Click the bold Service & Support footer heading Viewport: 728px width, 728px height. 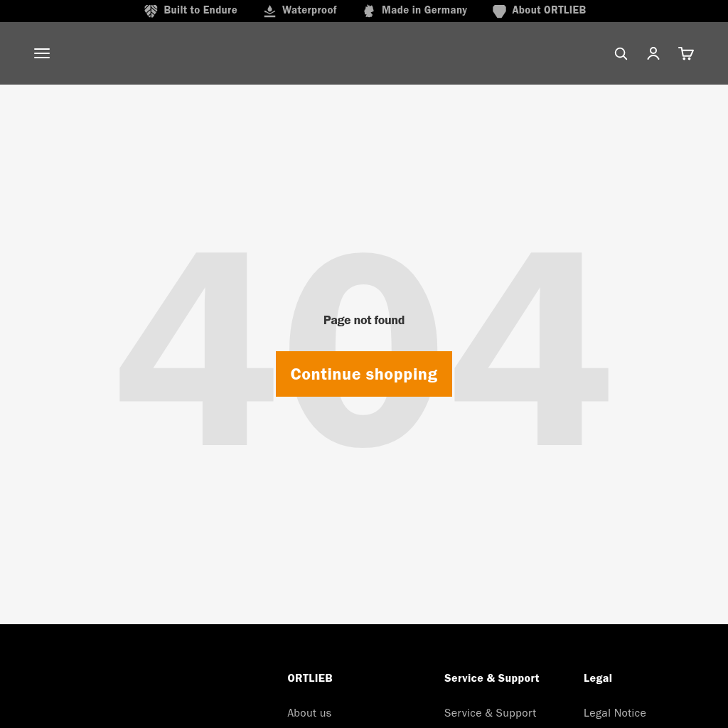click(492, 678)
